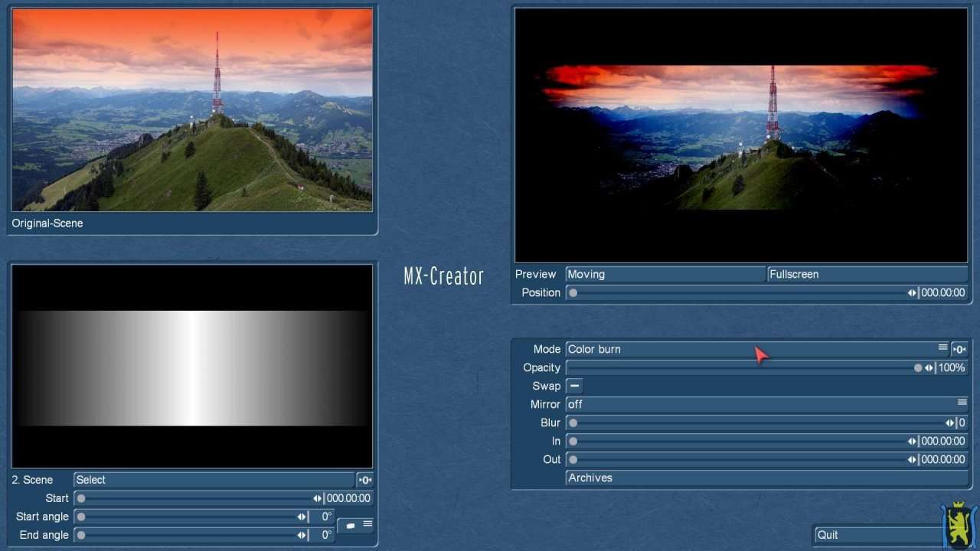Click the reset icon next to Mode
Screen dimensions: 980x551
[959, 350]
